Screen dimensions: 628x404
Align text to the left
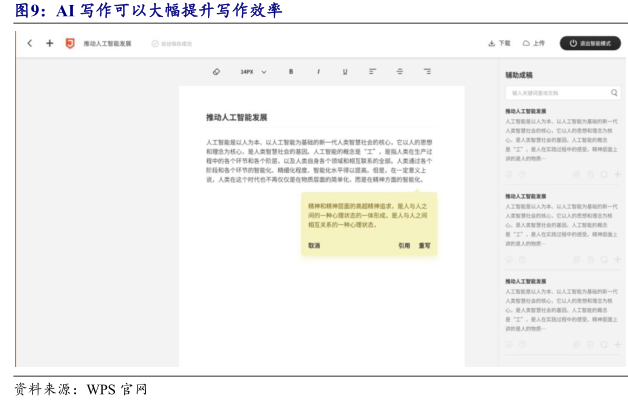pos(372,72)
